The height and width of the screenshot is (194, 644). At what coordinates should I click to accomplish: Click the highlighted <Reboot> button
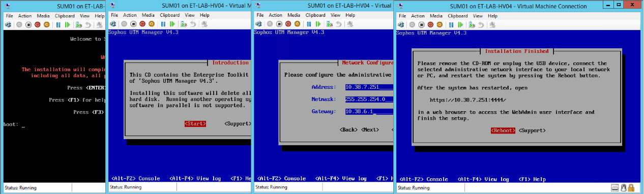(x=504, y=131)
